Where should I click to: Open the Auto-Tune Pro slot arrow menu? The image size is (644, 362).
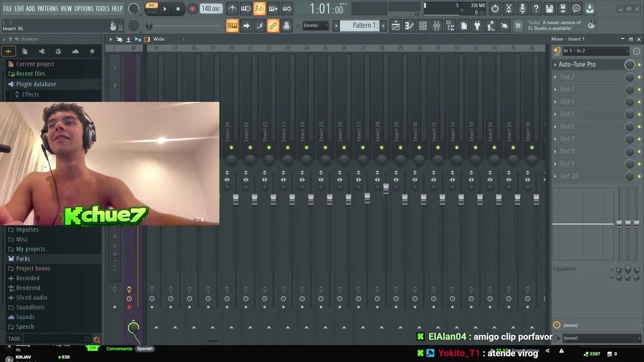click(555, 64)
